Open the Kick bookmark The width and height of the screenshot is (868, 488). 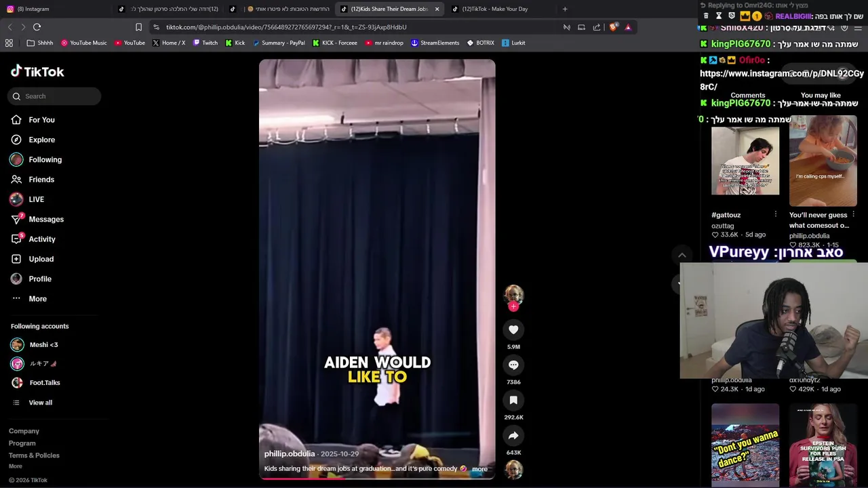click(x=235, y=43)
